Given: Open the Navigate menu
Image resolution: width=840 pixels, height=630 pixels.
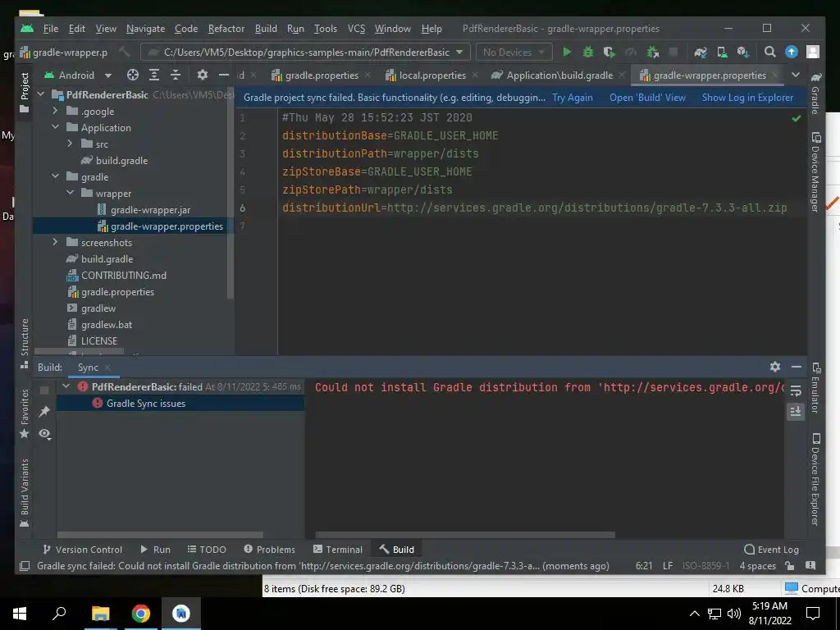Looking at the screenshot, I should tap(146, 29).
